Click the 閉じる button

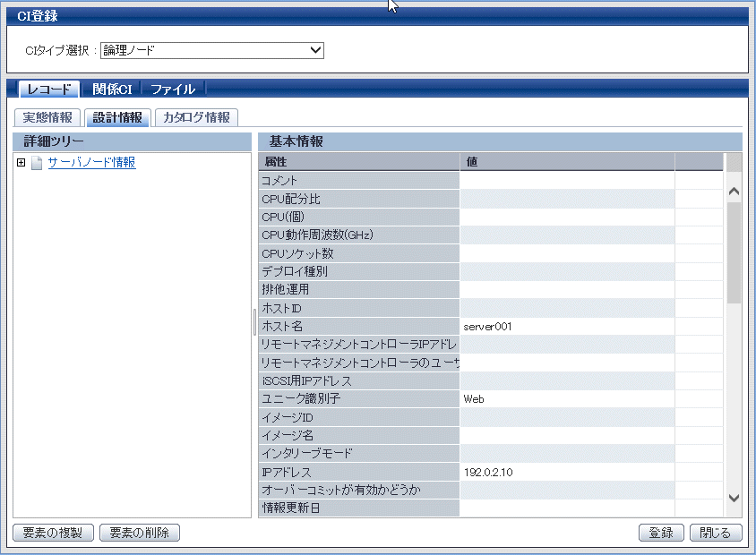pos(716,533)
